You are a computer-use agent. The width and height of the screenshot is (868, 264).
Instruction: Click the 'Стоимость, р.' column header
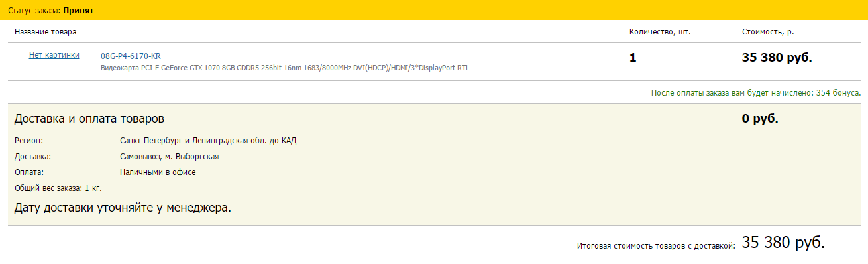[767, 32]
